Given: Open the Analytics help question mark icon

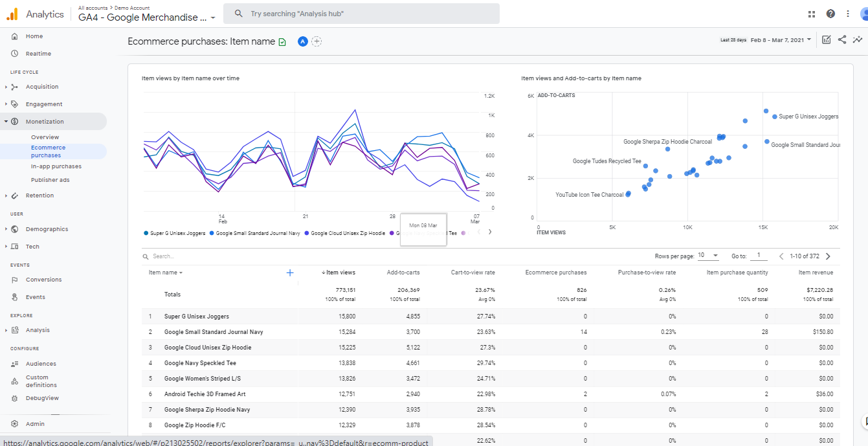Looking at the screenshot, I should (830, 13).
